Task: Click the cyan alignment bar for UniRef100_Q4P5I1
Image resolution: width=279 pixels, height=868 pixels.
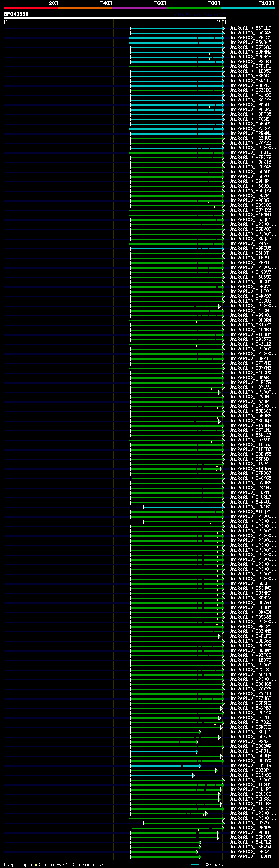Action: (164, 751)
